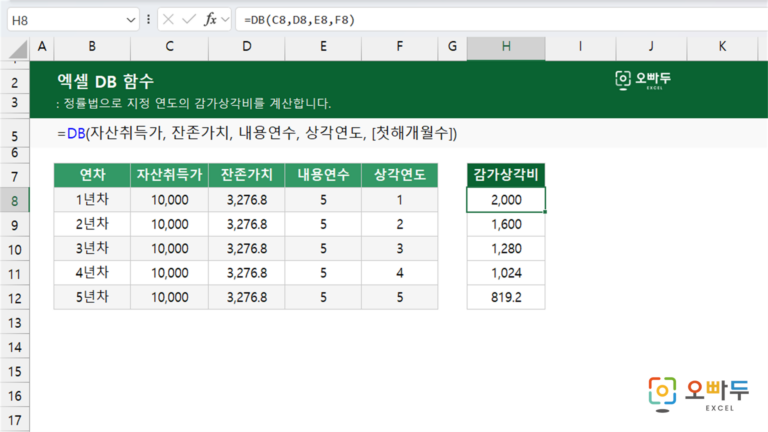Select column F header
768x432 pixels.
400,47
